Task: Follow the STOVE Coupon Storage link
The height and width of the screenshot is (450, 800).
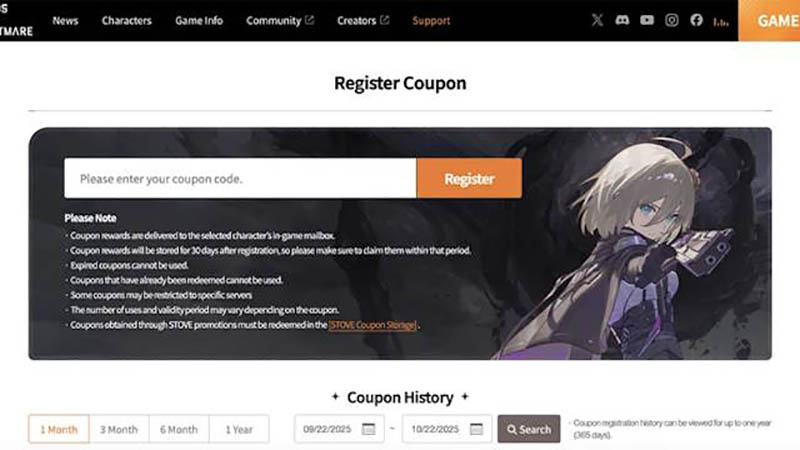Action: tap(372, 325)
